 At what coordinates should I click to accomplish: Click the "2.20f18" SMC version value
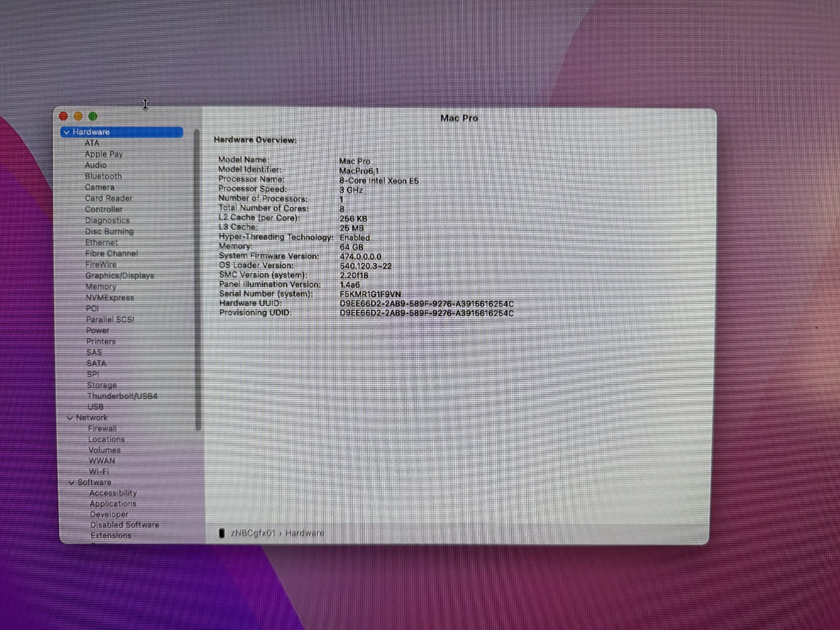tap(354, 276)
